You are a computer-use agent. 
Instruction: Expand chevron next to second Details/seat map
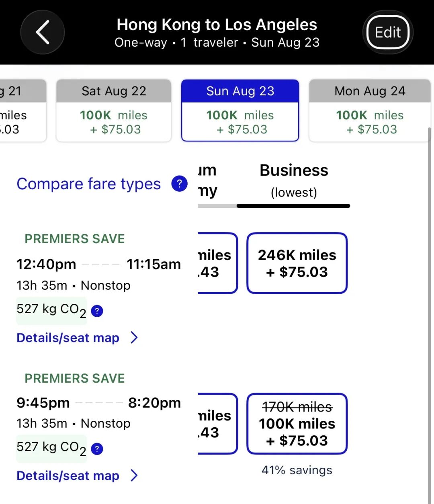(134, 475)
